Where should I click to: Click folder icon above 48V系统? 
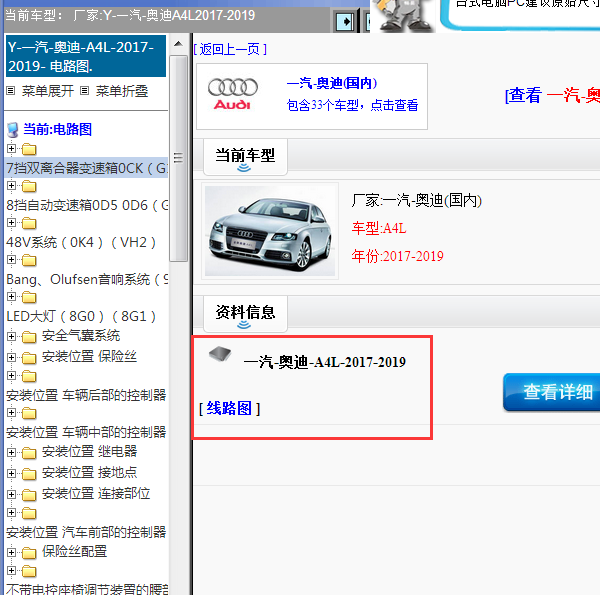click(x=29, y=223)
